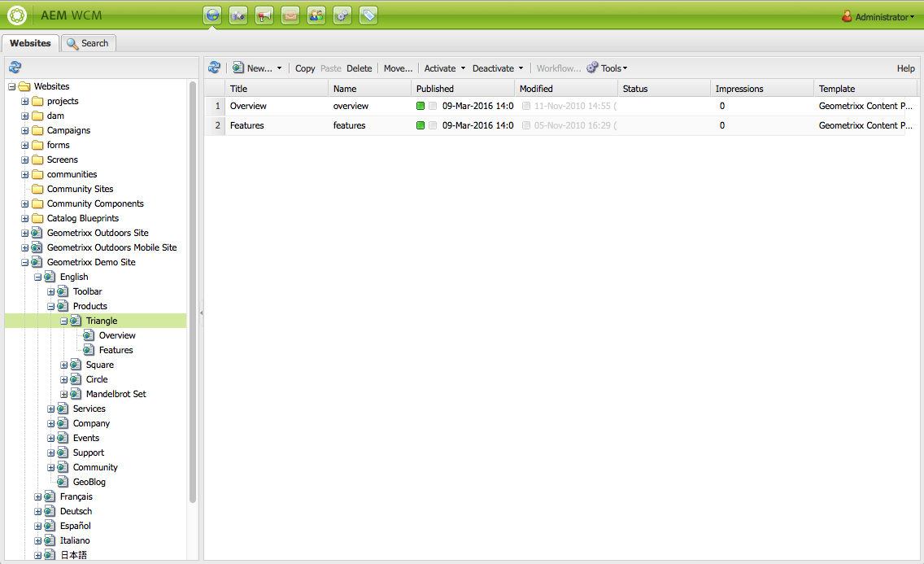Collapse the English node
Screen dimensions: 924x564
click(37, 277)
